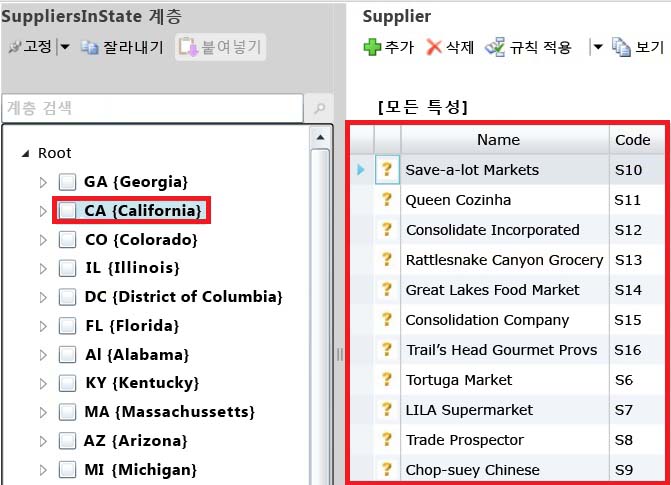Select the Save-a-lot Markets name cell
Viewport: 671px width, 485px height.
(x=505, y=170)
